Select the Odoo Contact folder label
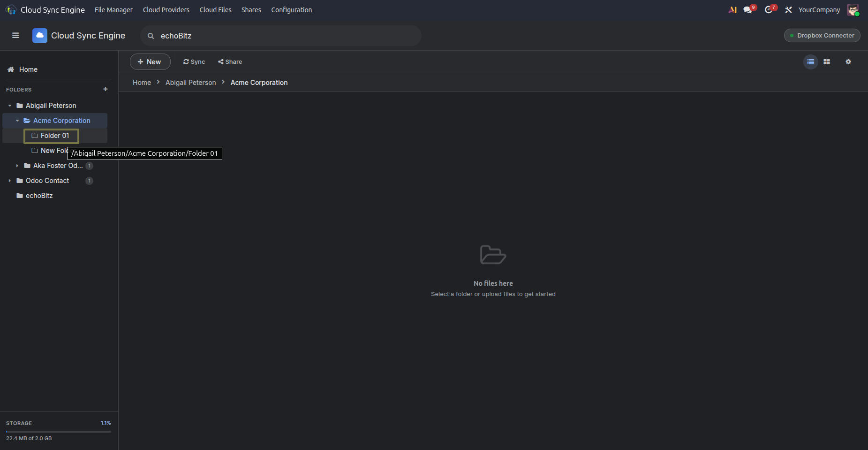 pyautogui.click(x=47, y=181)
